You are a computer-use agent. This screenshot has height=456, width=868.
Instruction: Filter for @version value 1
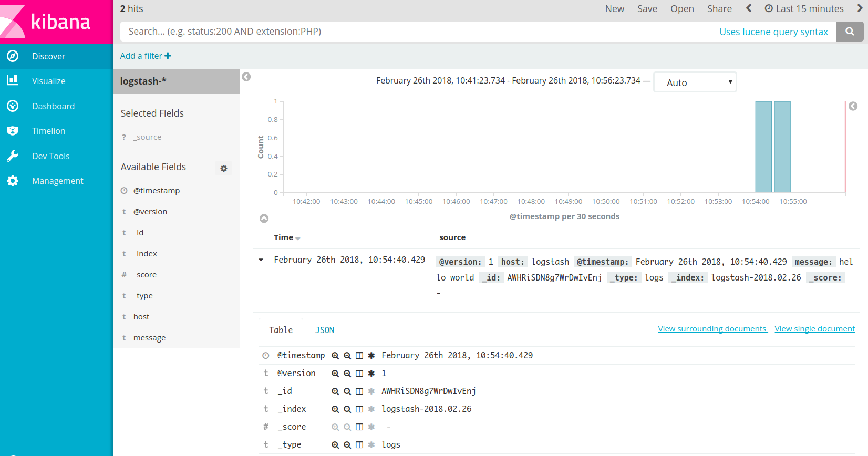[x=335, y=374]
